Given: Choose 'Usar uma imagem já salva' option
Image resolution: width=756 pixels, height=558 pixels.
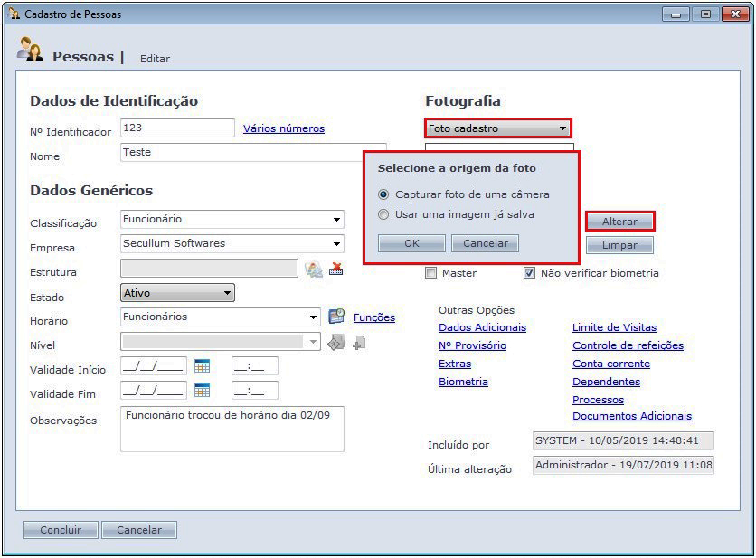Looking at the screenshot, I should tap(384, 214).
